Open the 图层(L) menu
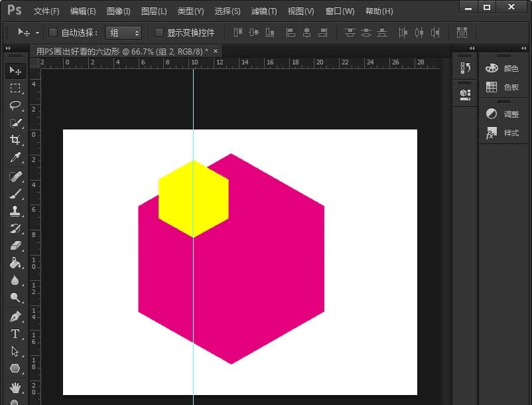This screenshot has height=405, width=532. click(x=154, y=11)
